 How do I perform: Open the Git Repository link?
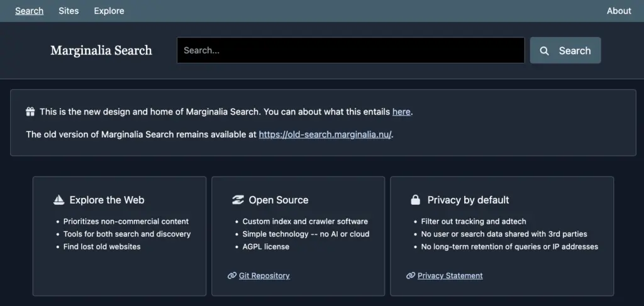[x=264, y=276]
